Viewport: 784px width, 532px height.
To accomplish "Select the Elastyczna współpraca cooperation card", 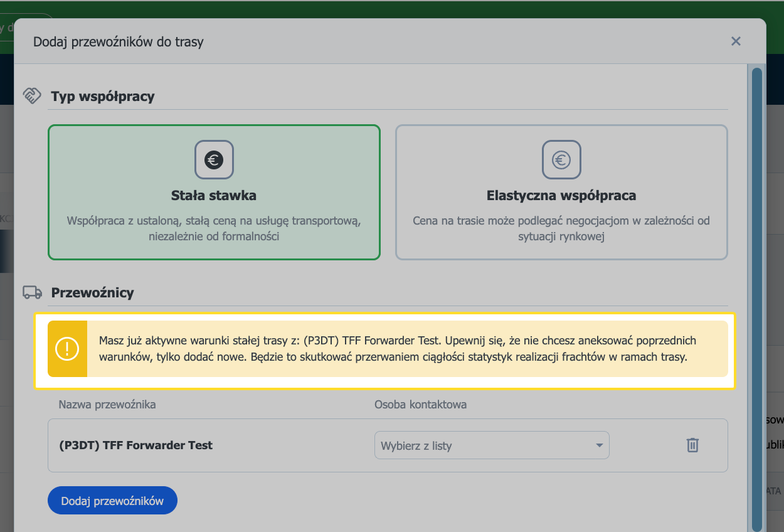I will [561, 192].
